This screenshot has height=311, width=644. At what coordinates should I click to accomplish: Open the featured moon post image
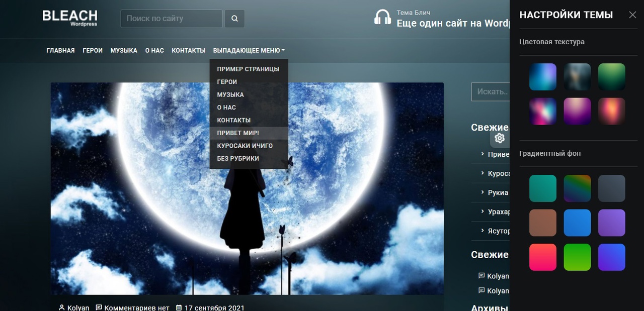tap(247, 188)
